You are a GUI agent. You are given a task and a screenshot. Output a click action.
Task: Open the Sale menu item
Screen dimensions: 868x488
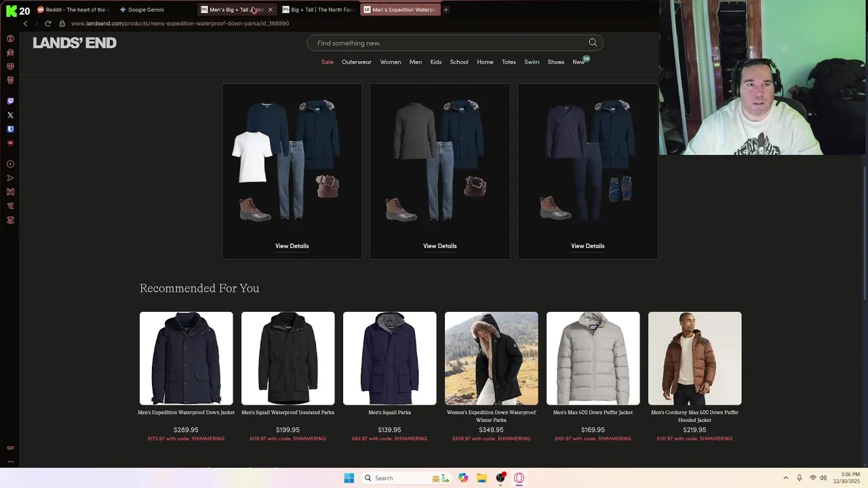tap(327, 62)
